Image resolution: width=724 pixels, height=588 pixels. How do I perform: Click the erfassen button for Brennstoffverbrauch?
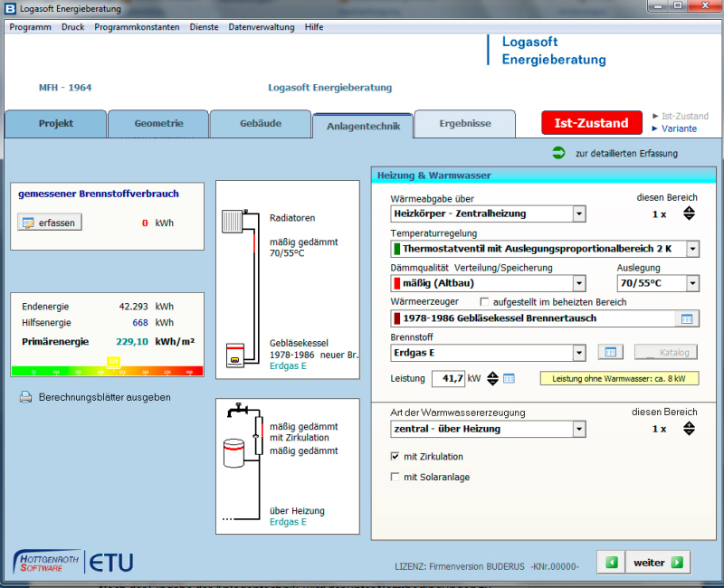(x=50, y=223)
